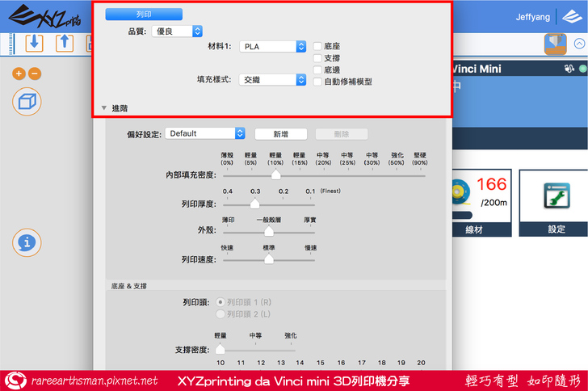Click the 166 filament remaining value
Viewport: 588px width, 391px height.
click(492, 185)
